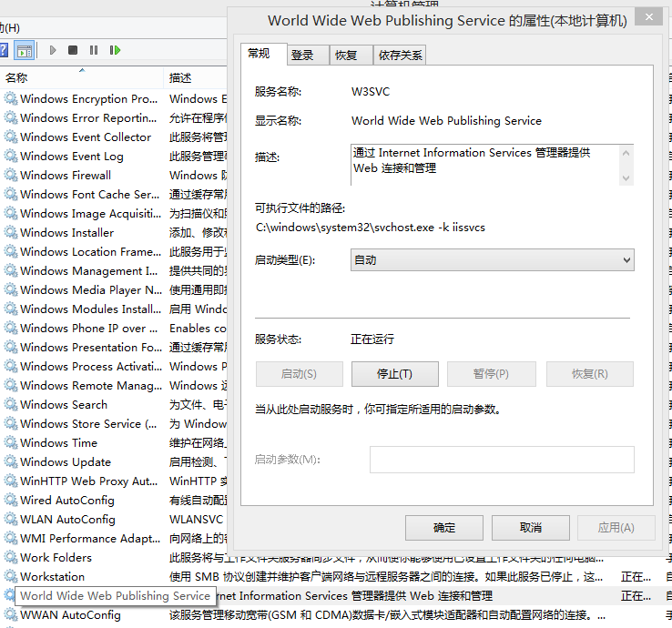Click gear icon beside Windows Time
The width and height of the screenshot is (672, 628).
11,442
